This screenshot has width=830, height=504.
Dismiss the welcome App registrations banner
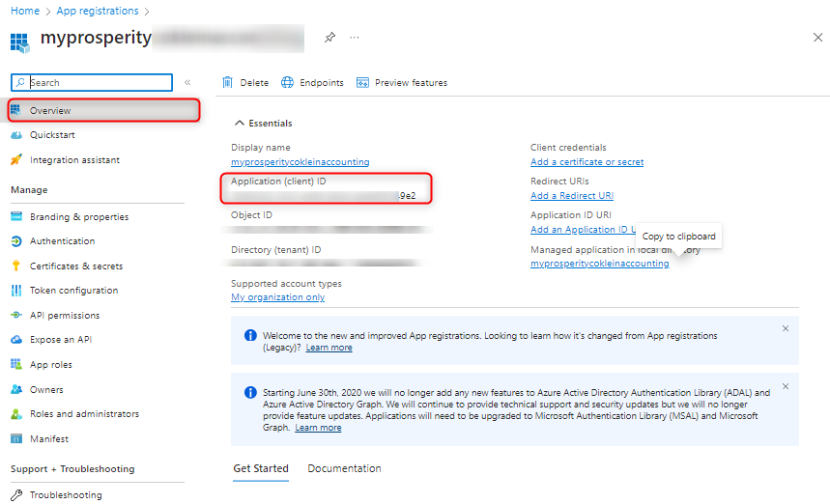tap(786, 328)
